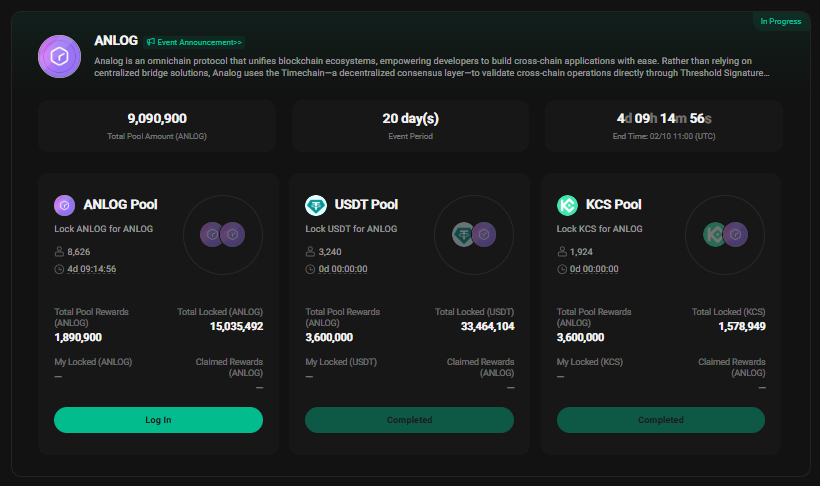
Task: Click the Total Locked (KCS) label
Action: 728,312
